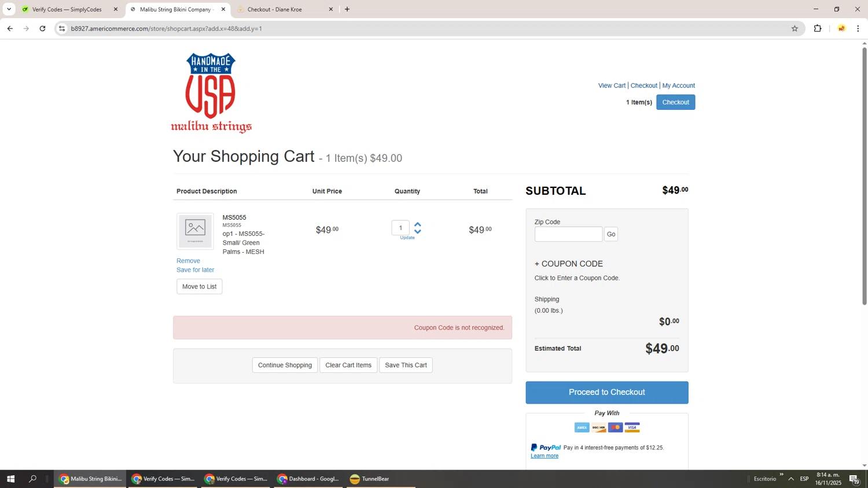Switch to Dashboard - Google taskbar window

tap(308, 479)
